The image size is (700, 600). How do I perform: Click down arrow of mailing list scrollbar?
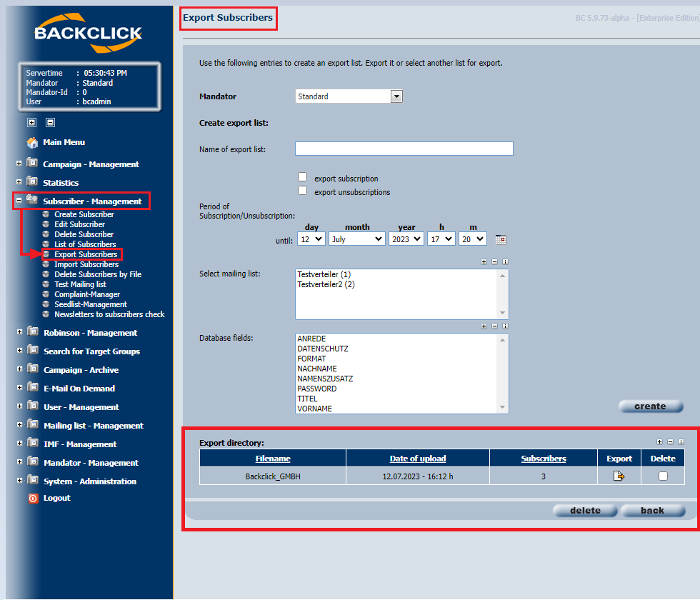pyautogui.click(x=503, y=313)
